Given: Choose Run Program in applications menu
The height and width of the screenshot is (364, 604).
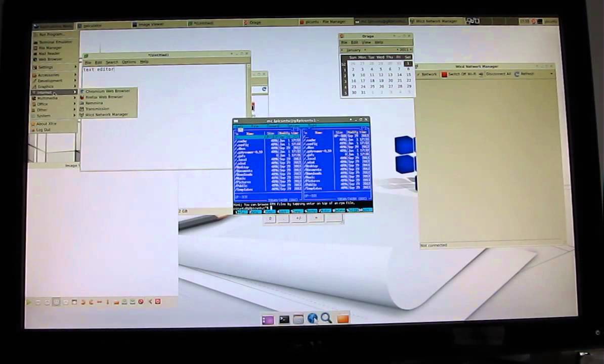Looking at the screenshot, I should point(54,34).
